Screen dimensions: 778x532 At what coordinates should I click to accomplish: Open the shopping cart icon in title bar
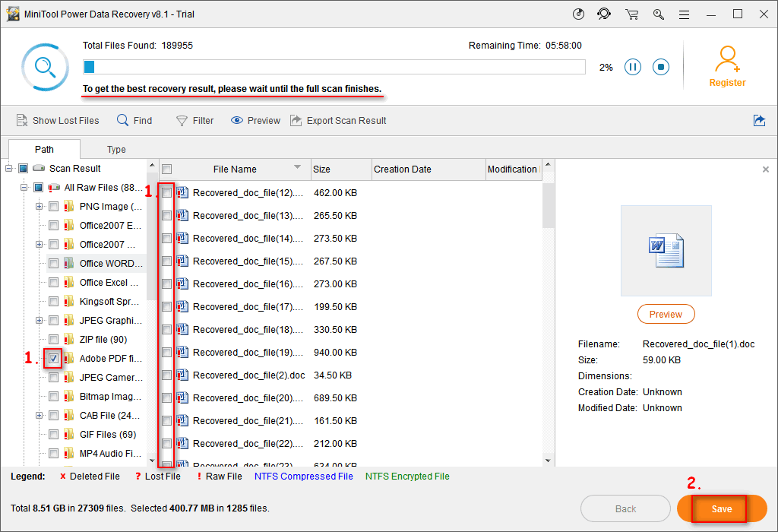(x=631, y=14)
